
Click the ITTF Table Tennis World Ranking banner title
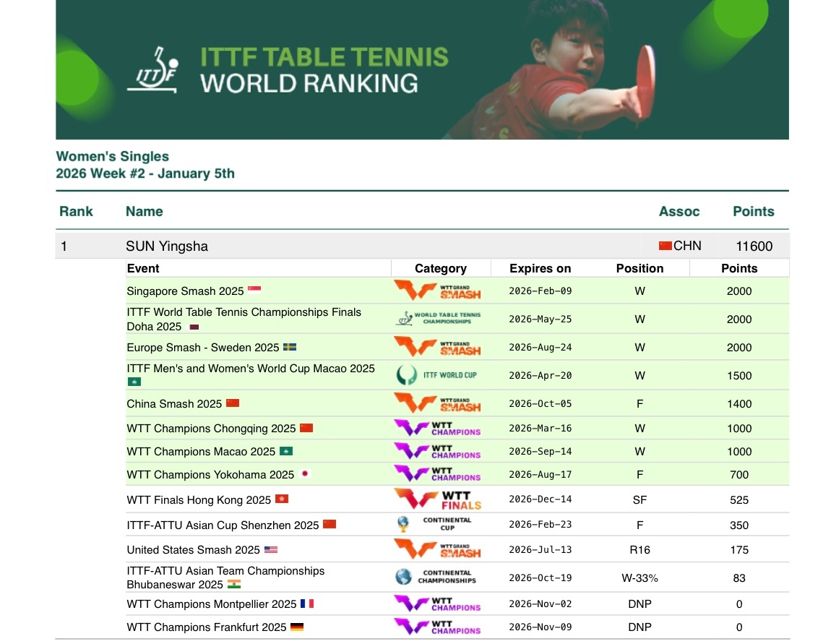(324, 71)
